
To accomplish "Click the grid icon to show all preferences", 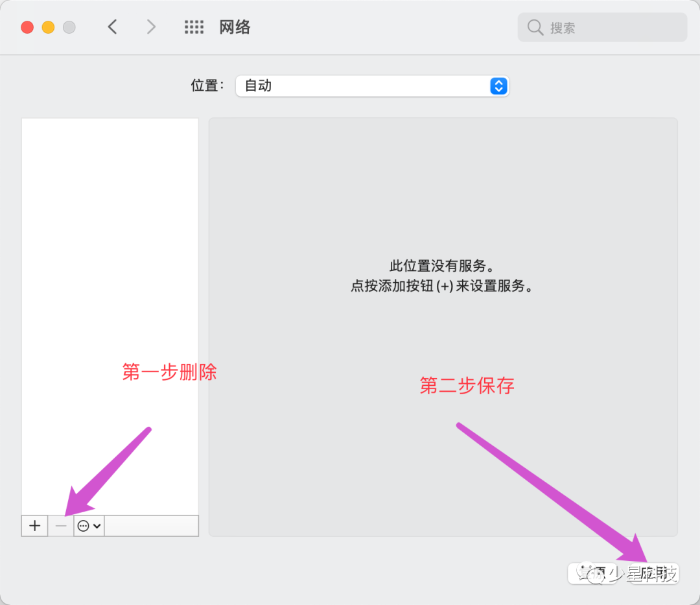I will 194,27.
